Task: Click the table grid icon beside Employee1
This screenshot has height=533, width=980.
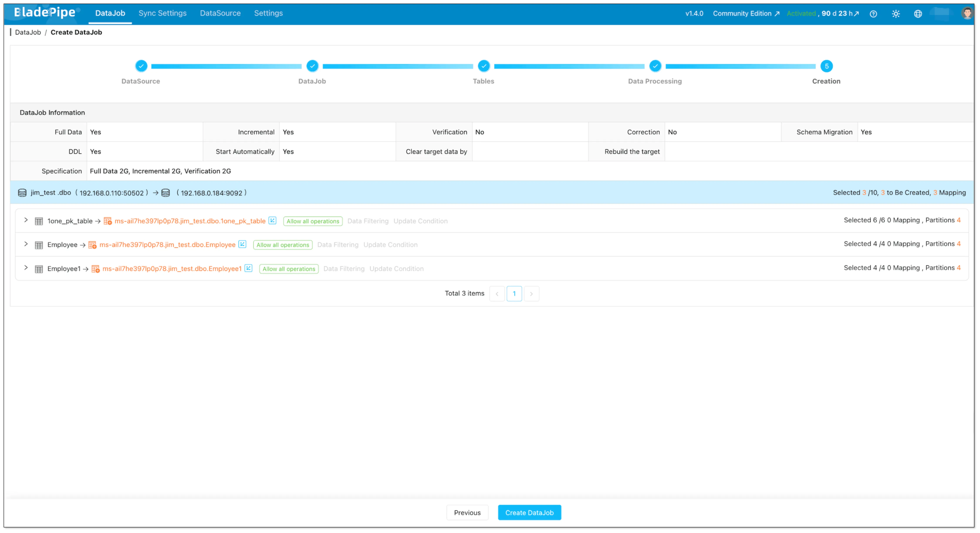Action: [x=39, y=269]
